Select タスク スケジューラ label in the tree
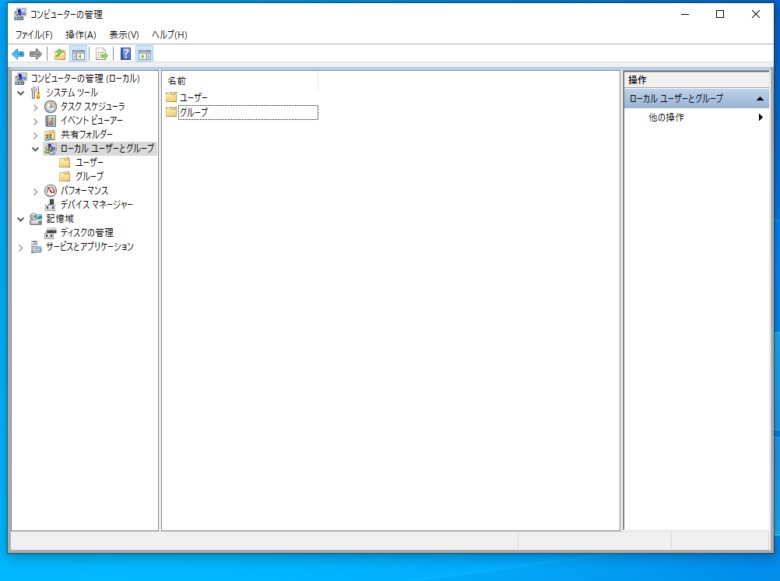Viewport: 780px width, 581px height. (93, 106)
